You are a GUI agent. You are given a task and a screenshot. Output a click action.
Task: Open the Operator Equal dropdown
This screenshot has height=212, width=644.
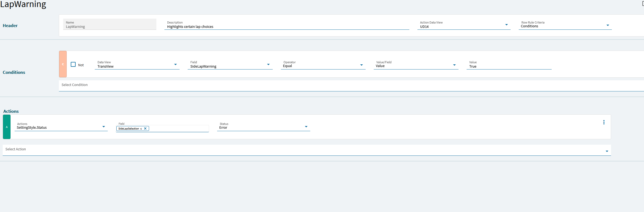(x=362, y=65)
